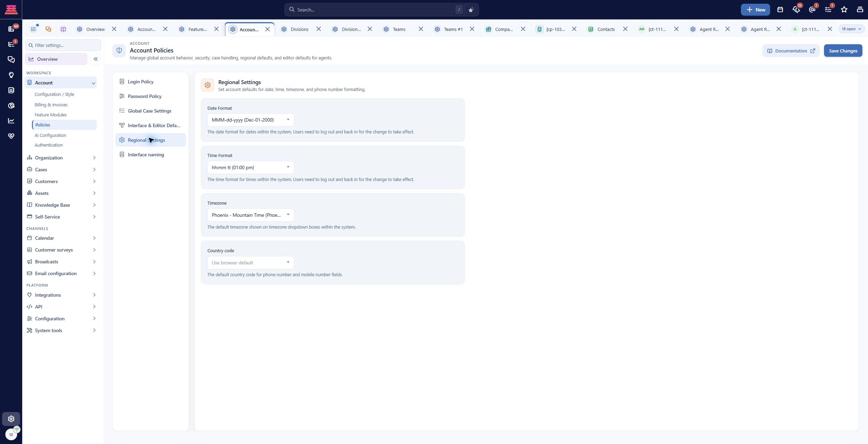The image size is (868, 444).
Task: Open line chart analytics icon in left rail
Action: [x=11, y=121]
